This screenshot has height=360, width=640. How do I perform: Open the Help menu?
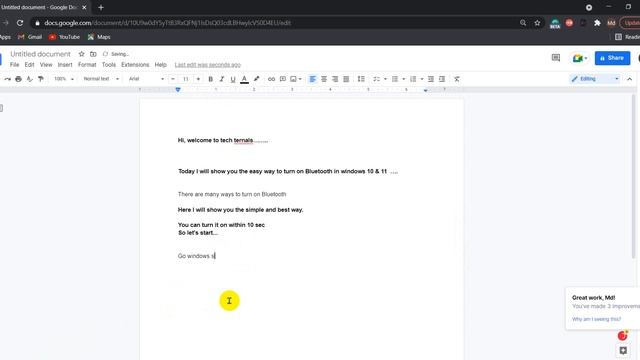pyautogui.click(x=160, y=64)
